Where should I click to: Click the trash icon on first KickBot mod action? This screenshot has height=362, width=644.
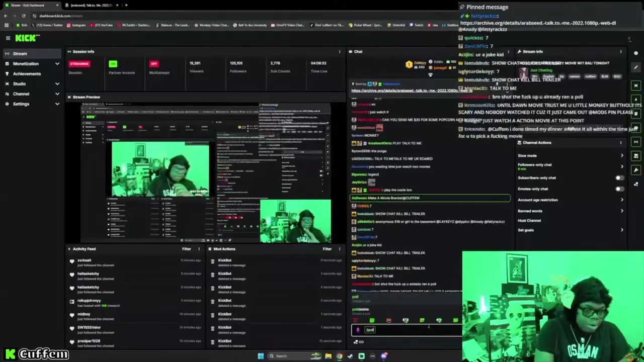coord(212,261)
